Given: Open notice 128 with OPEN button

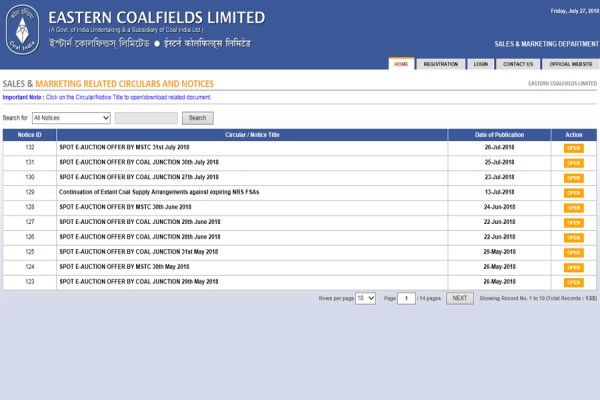Looking at the screenshot, I should [x=574, y=208].
